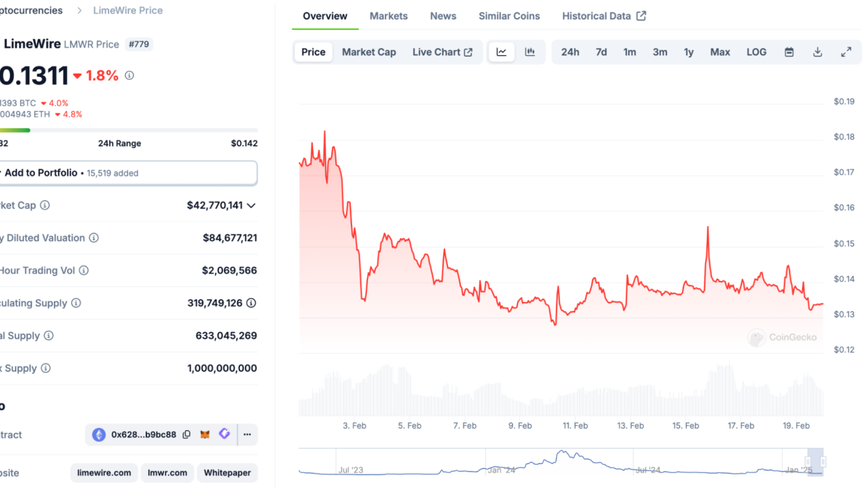Click info icon beside Total Supply
868x489 pixels.
click(49, 336)
